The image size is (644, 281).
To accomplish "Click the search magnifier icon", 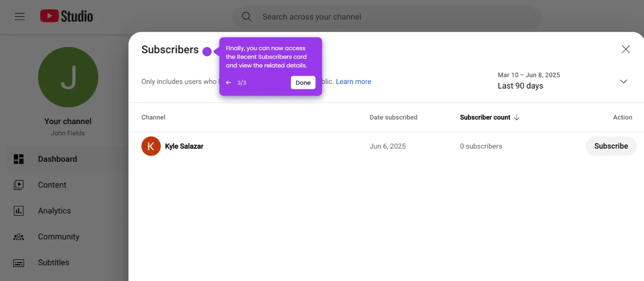I will pyautogui.click(x=246, y=17).
